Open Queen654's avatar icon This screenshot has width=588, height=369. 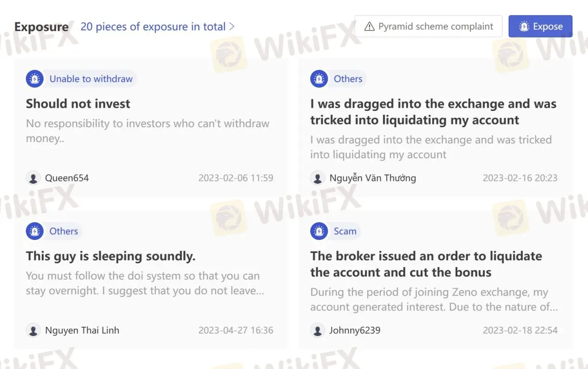point(33,178)
